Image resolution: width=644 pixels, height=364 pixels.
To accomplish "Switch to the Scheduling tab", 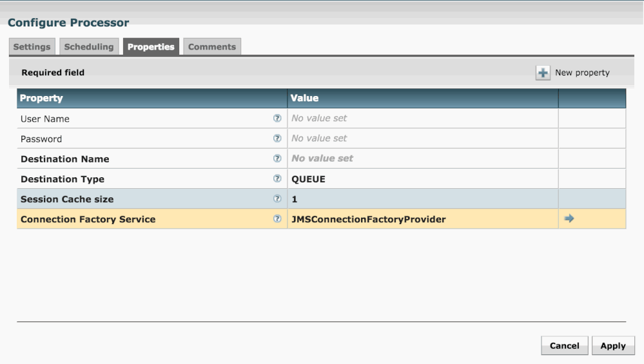I will coord(89,47).
